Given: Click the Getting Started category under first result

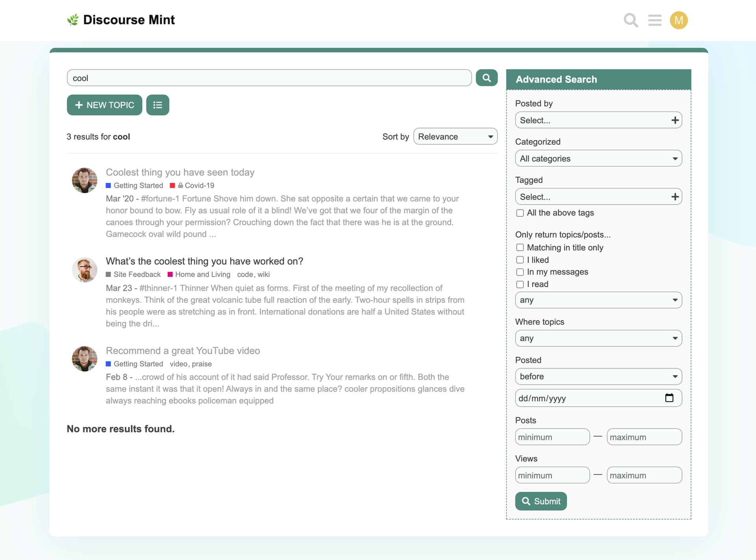Looking at the screenshot, I should 138,185.
